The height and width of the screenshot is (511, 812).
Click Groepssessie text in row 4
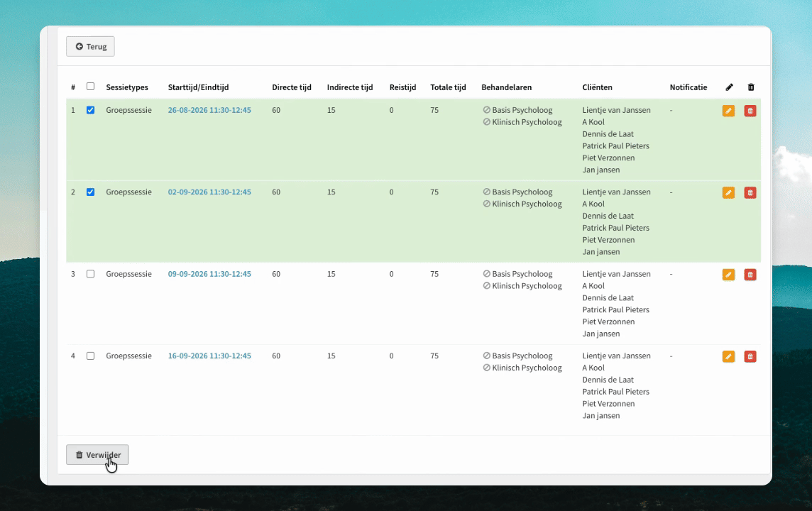pyautogui.click(x=129, y=356)
